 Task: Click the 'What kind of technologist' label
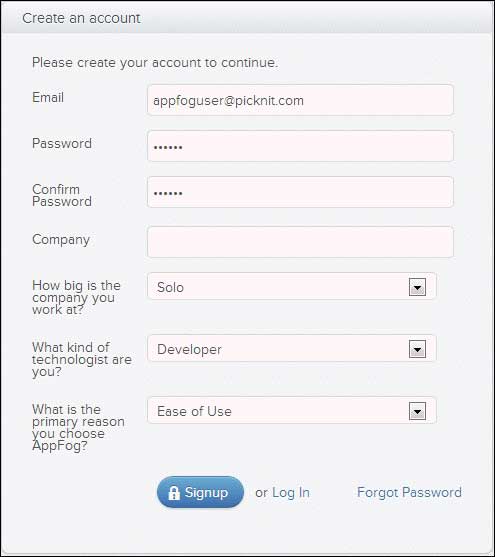82,359
